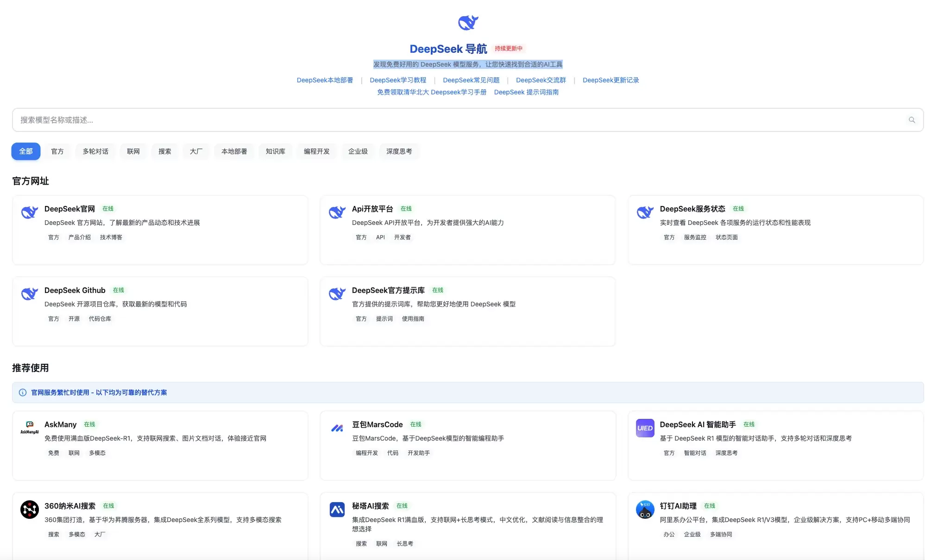The image size is (925, 560).
Task: Select the 多轮对话 filter tab
Action: pyautogui.click(x=95, y=151)
